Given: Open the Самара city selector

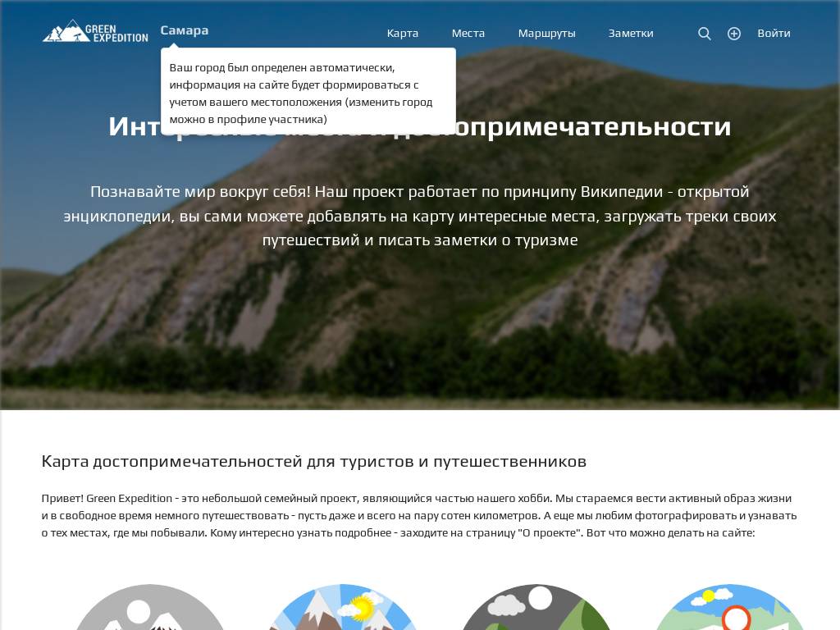Looking at the screenshot, I should [184, 30].
